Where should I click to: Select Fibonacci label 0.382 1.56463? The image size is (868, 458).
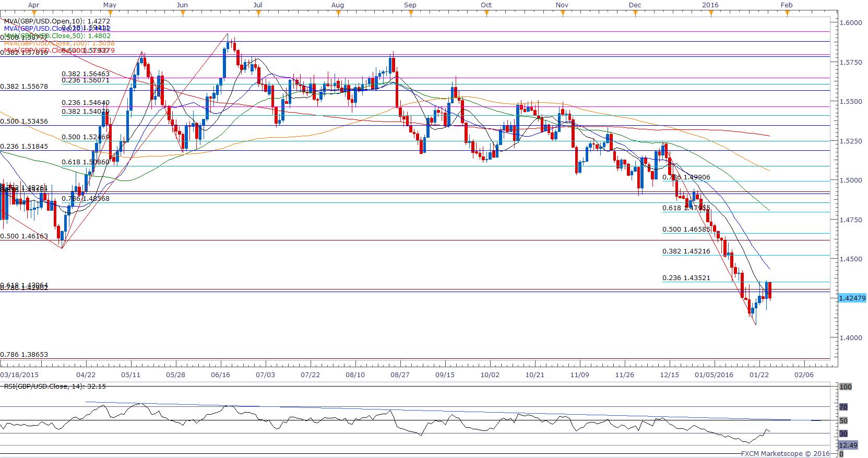(86, 75)
